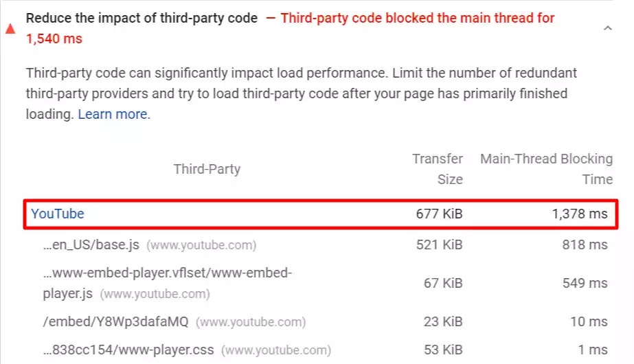Image resolution: width=634 pixels, height=364 pixels.
Task: Collapse the third-party code audit chevron
Action: pyautogui.click(x=607, y=28)
